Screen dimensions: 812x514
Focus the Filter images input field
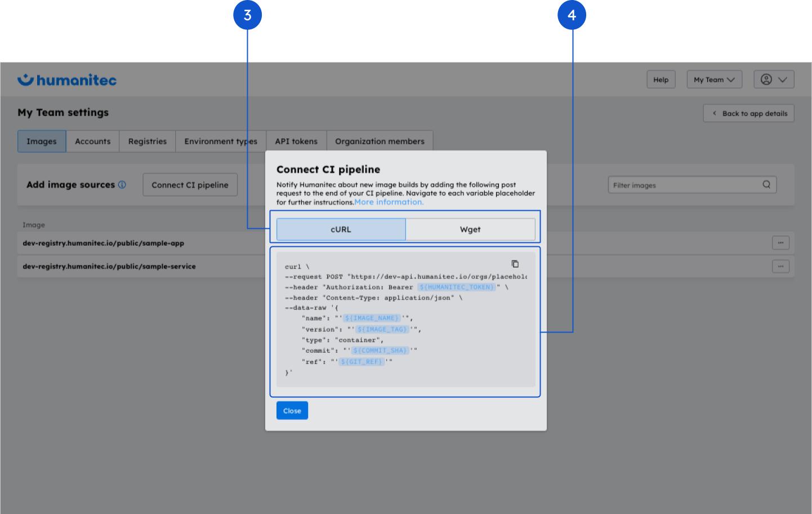click(x=692, y=185)
